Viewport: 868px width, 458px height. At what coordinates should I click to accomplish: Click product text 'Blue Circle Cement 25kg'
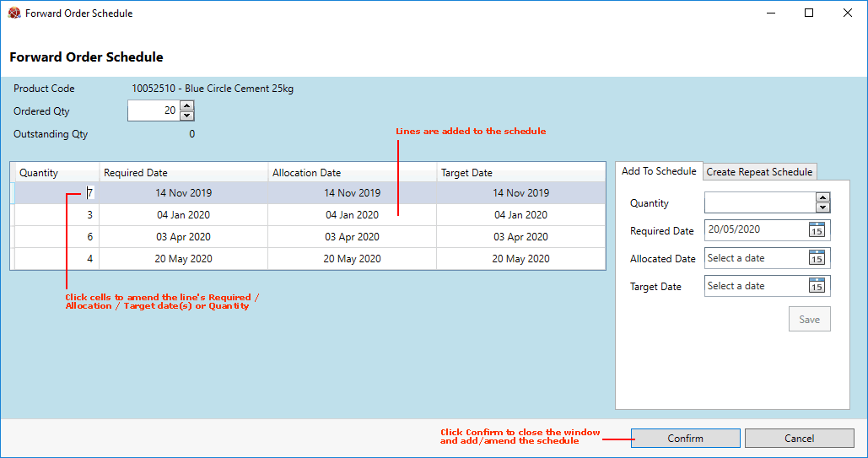point(240,89)
